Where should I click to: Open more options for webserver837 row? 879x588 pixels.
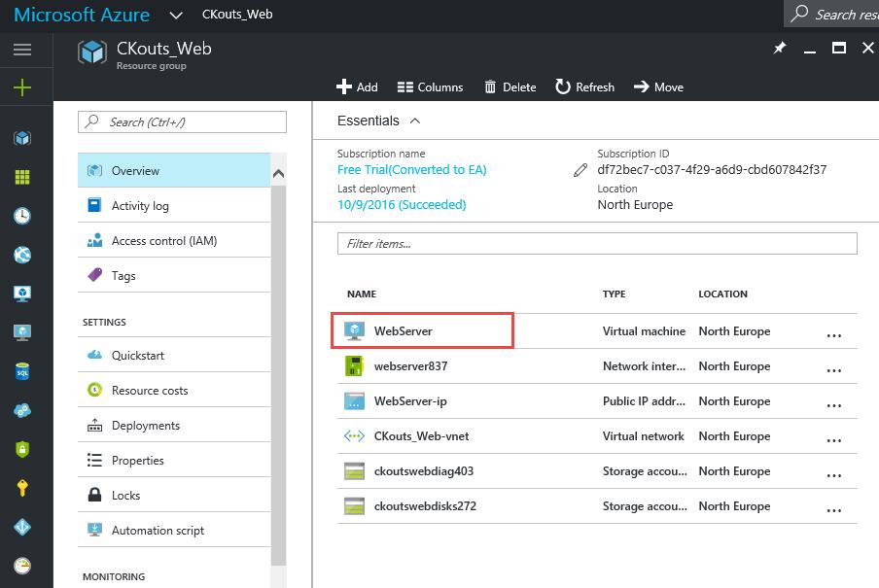point(834,370)
